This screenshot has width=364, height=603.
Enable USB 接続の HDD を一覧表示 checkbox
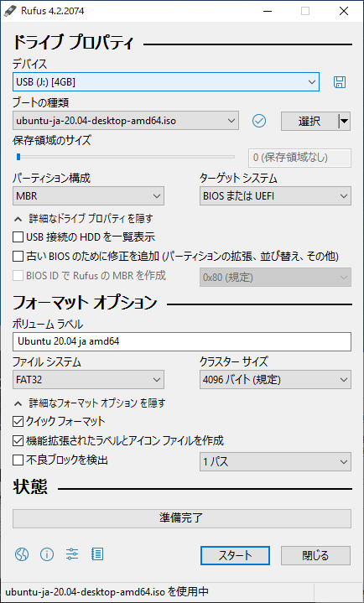click(18, 237)
